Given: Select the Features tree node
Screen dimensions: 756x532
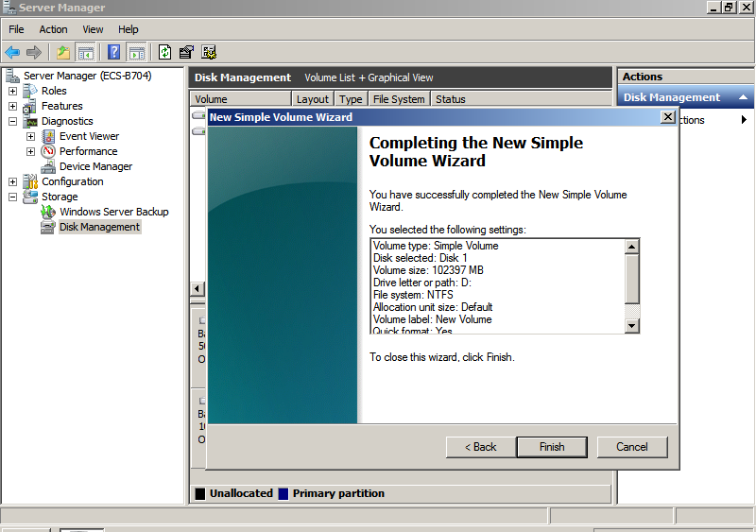Looking at the screenshot, I should tap(61, 106).
